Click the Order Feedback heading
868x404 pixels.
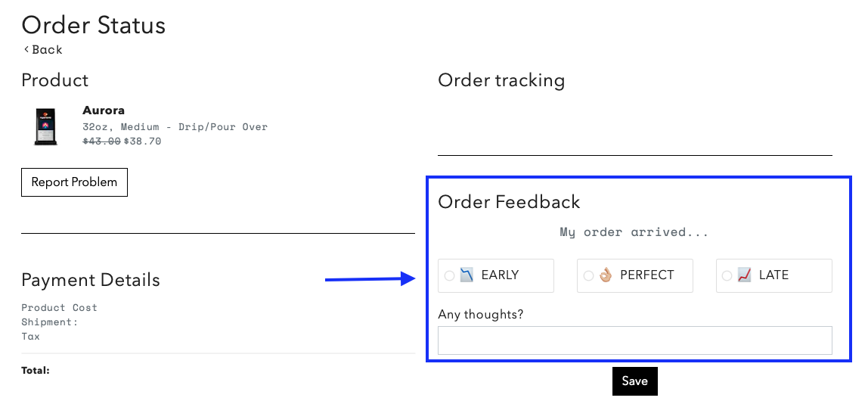click(509, 202)
